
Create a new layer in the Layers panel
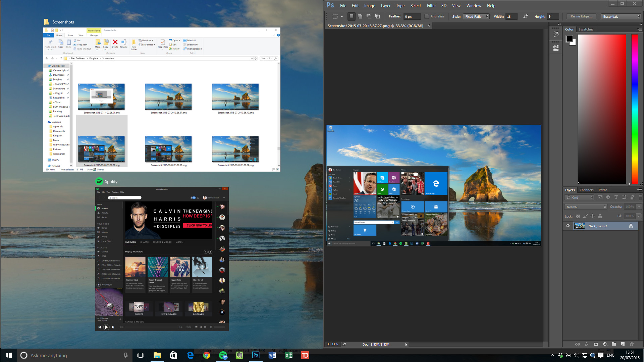(623, 344)
